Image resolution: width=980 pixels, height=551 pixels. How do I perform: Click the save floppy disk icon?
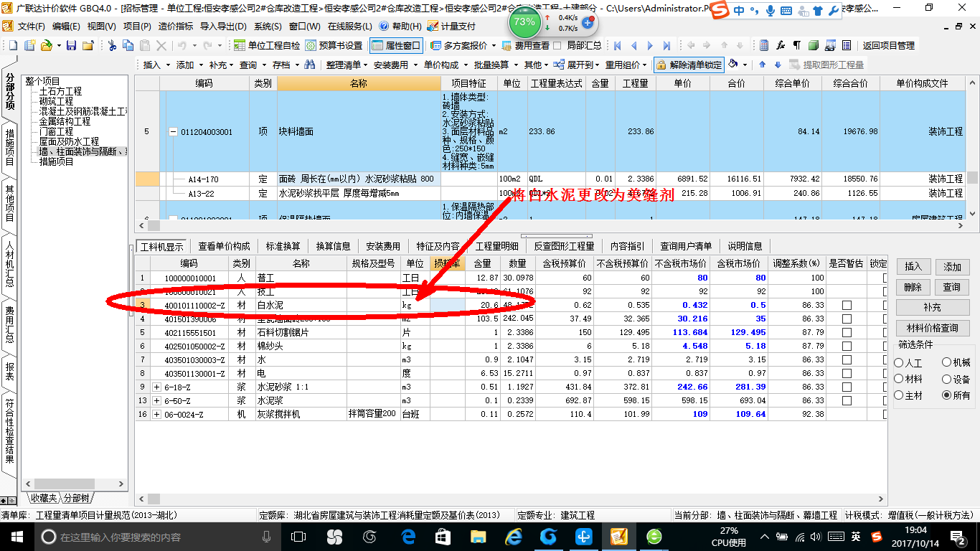click(x=71, y=45)
